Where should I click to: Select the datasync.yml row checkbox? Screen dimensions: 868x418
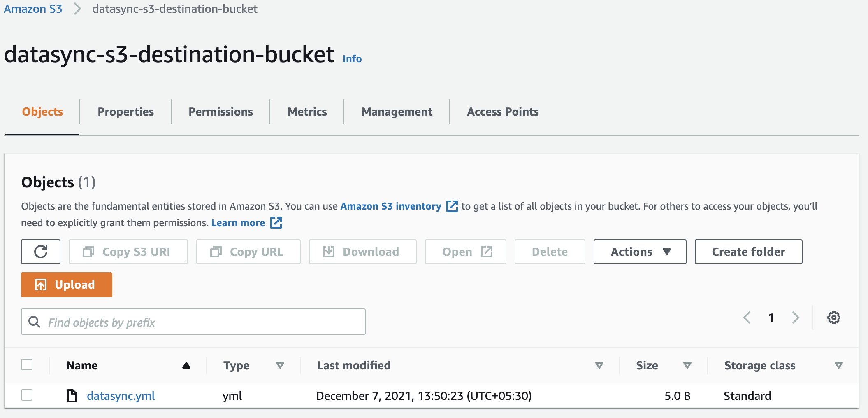click(x=27, y=395)
